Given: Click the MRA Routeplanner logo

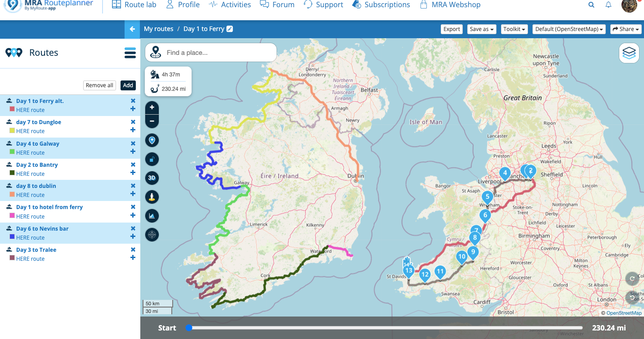Looking at the screenshot, I should (x=49, y=5).
